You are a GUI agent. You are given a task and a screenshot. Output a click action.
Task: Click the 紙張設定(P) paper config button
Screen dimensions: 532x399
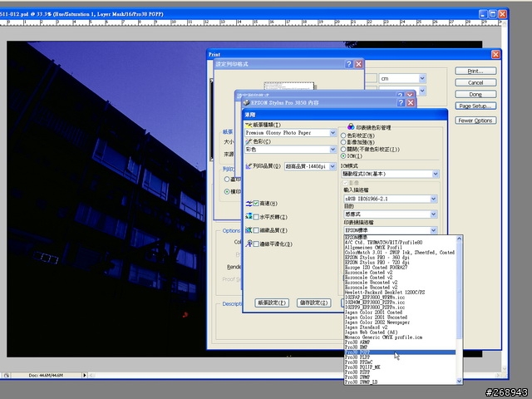point(272,303)
